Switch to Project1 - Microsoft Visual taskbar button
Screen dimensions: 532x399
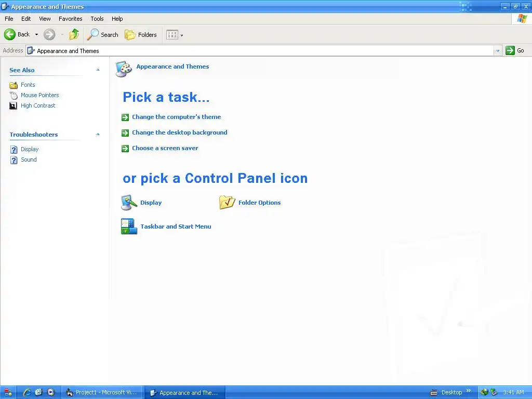[102, 393]
